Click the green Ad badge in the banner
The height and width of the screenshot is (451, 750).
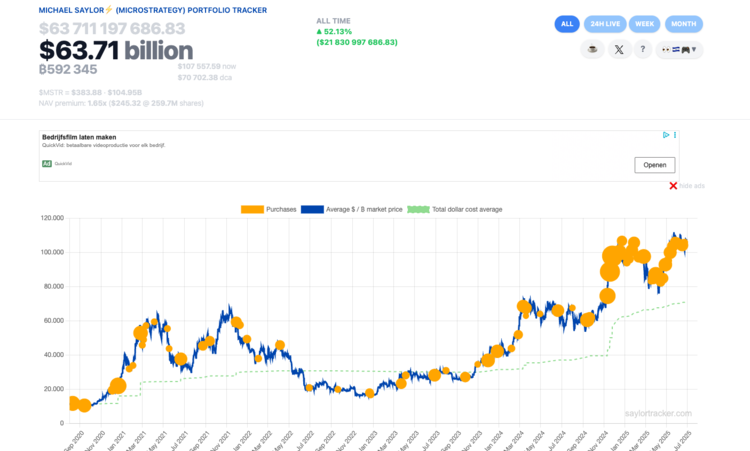pyautogui.click(x=46, y=164)
